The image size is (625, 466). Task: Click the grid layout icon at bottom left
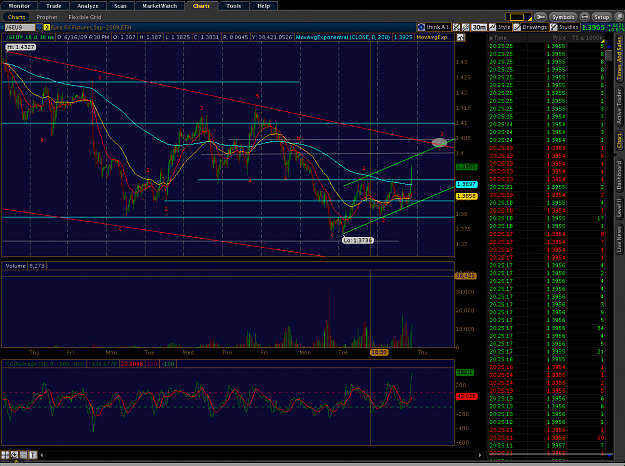(x=5, y=455)
